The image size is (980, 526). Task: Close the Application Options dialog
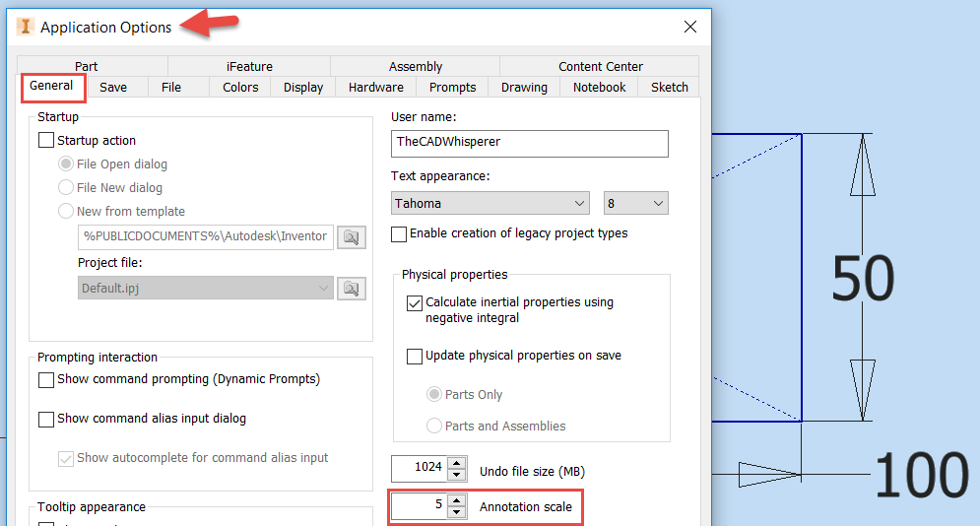[x=690, y=27]
